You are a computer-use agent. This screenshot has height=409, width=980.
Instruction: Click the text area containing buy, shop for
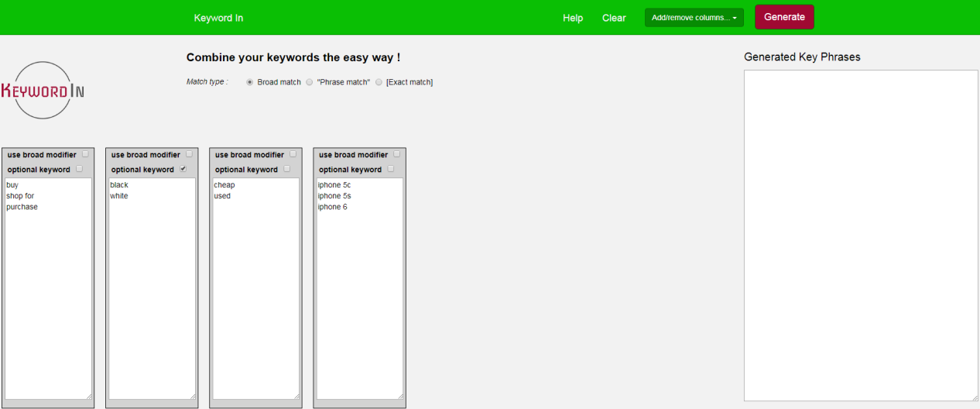click(x=48, y=289)
